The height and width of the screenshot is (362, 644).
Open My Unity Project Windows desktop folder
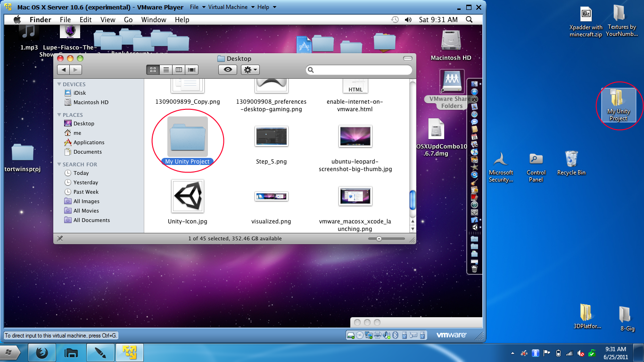point(618,105)
